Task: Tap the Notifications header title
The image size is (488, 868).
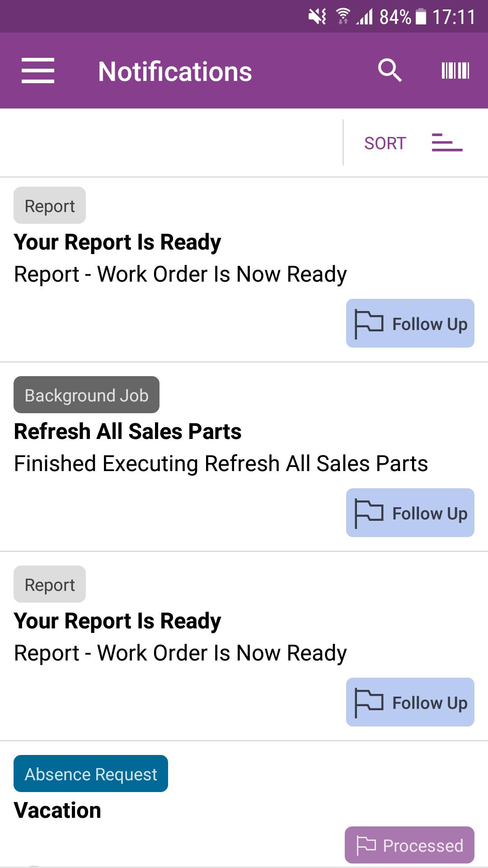Action: [x=175, y=71]
